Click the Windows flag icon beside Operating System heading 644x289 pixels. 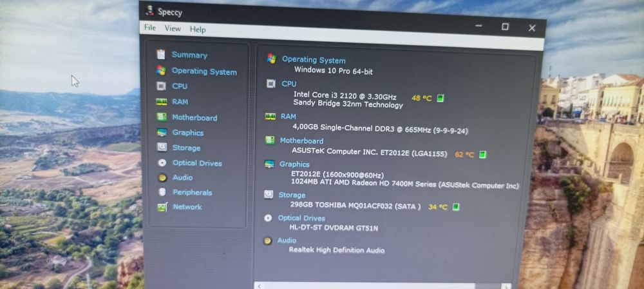(271, 58)
